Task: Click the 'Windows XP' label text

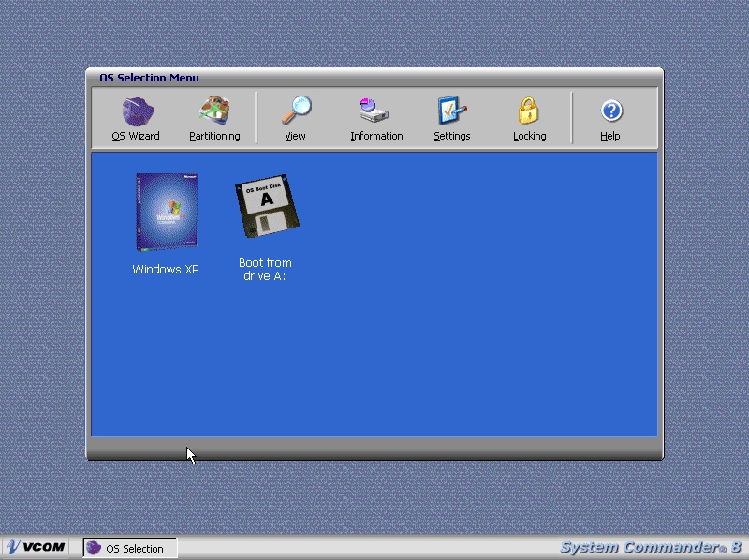Action: (166, 269)
